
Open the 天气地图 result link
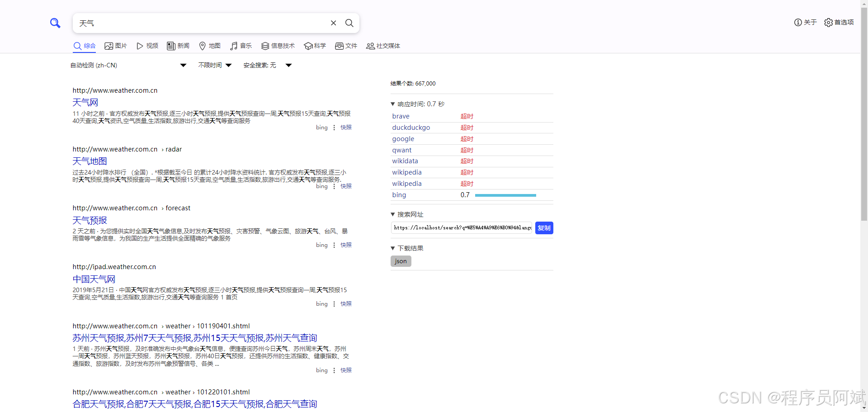[90, 161]
